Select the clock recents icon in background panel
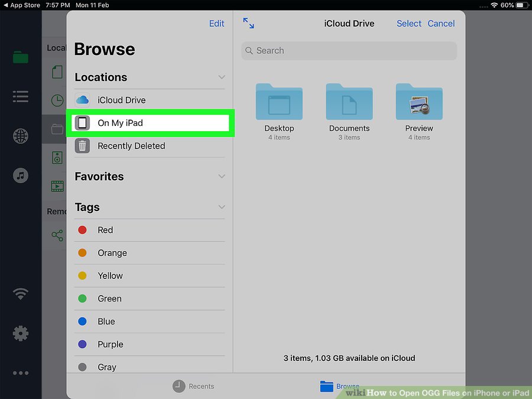 [x=57, y=100]
